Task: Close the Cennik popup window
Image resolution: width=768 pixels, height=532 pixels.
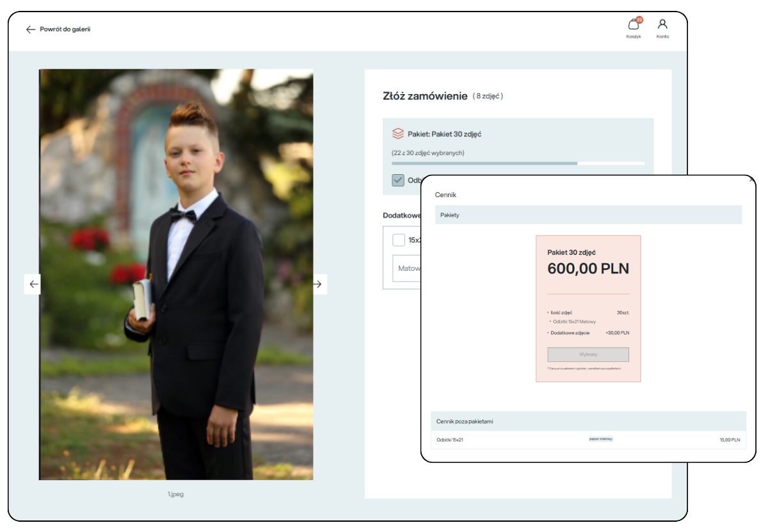Action: click(x=751, y=180)
